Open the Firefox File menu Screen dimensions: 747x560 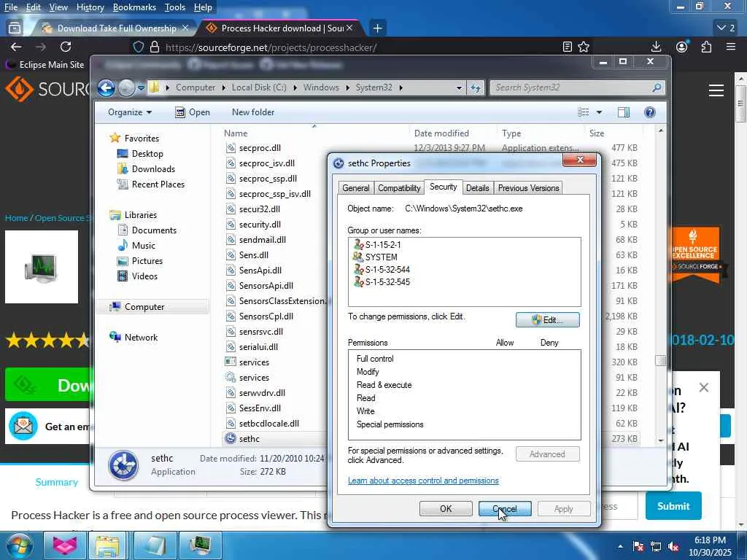click(11, 7)
